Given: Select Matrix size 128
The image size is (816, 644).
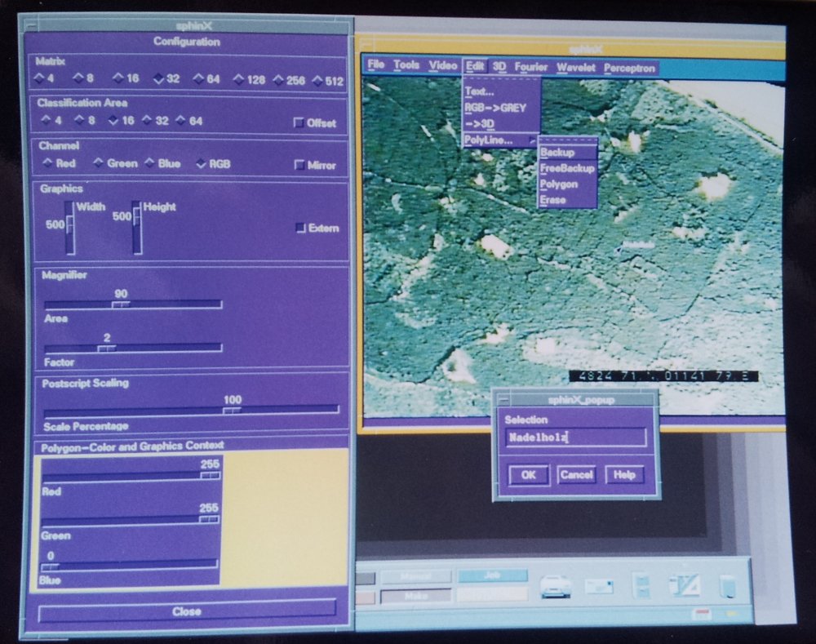Looking at the screenshot, I should [239, 80].
